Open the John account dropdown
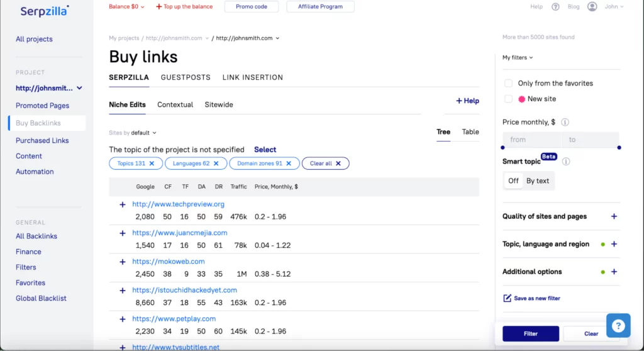The image size is (644, 351). 614,6
